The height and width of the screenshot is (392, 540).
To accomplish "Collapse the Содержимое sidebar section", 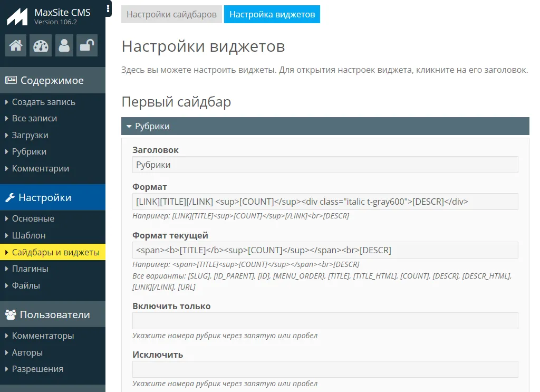I will (52, 80).
